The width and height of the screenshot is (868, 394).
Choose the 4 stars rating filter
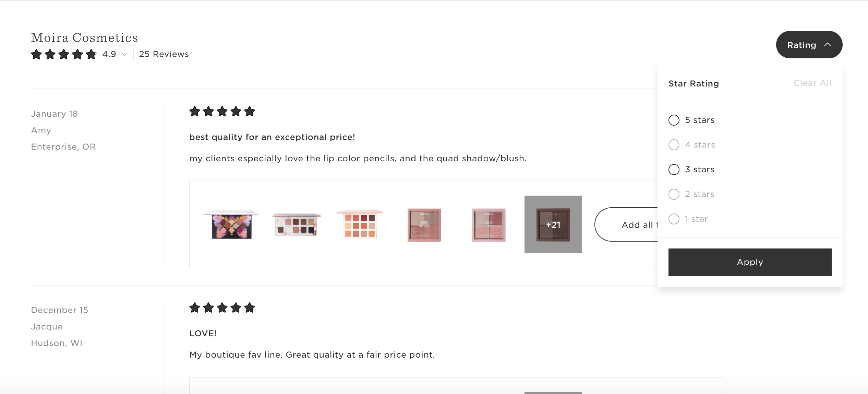(x=674, y=145)
